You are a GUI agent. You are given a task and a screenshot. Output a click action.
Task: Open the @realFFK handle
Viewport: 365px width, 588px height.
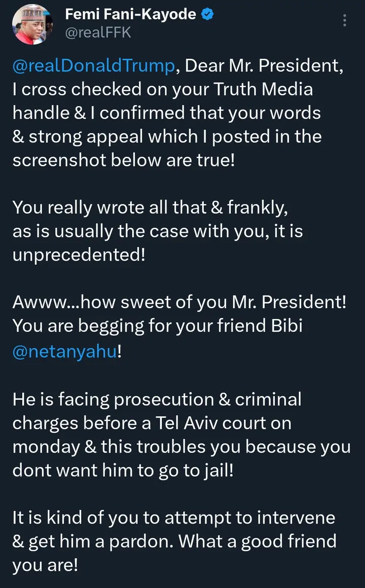tap(98, 32)
